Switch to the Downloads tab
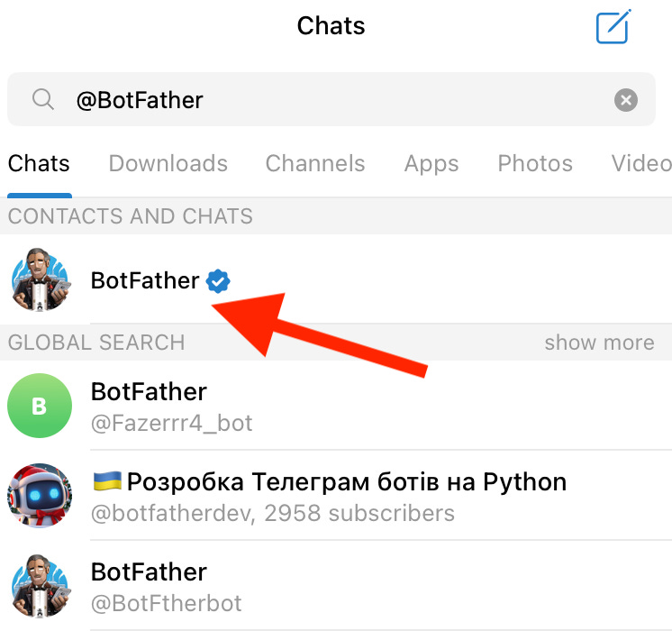672x631 pixels. pos(168,163)
